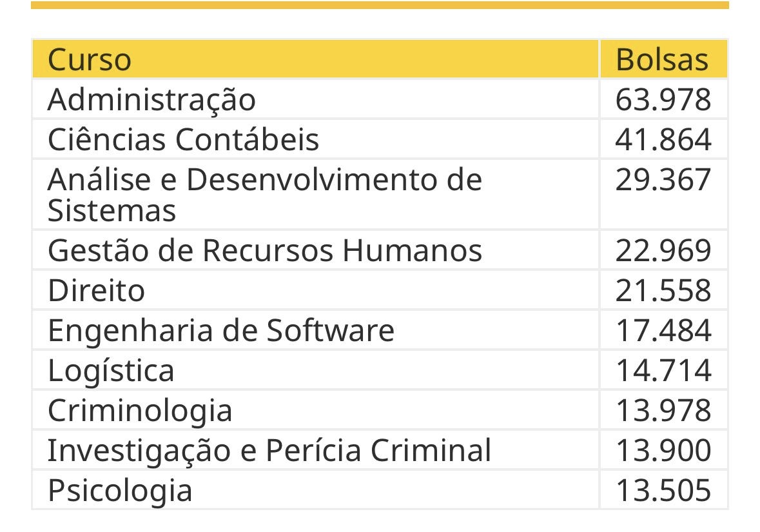The height and width of the screenshot is (532, 760).
Task: Click Investigação e Perícia Criminal
Action: pos(269,451)
